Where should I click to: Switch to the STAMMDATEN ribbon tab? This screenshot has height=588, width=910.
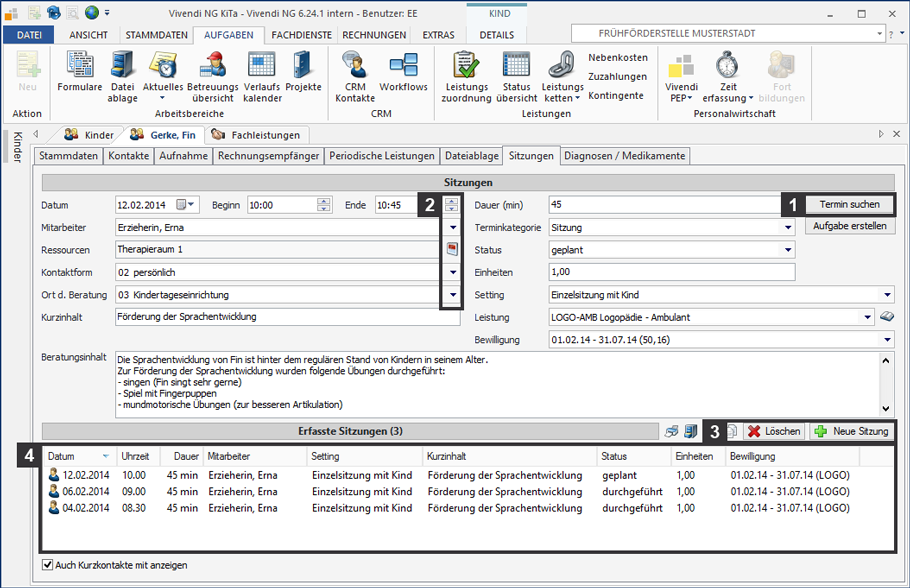coord(157,35)
